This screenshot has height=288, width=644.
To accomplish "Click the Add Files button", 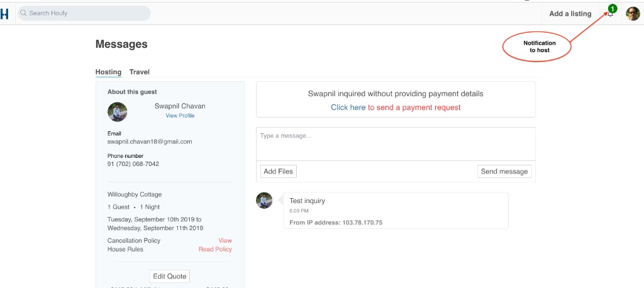I will coord(279,171).
